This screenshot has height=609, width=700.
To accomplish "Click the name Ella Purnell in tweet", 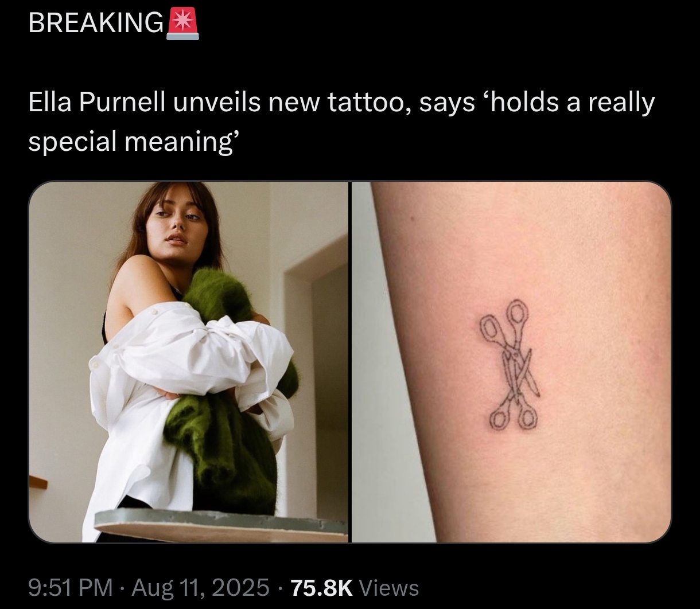I will (97, 103).
